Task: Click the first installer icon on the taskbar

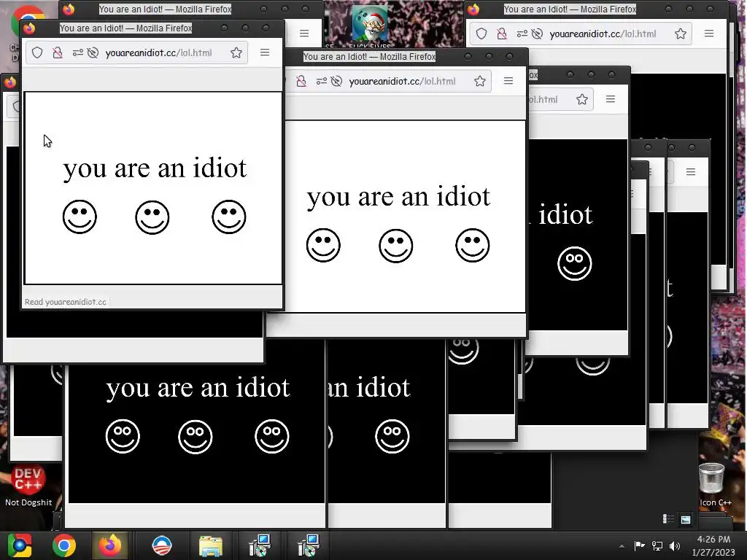Action: coord(260,545)
